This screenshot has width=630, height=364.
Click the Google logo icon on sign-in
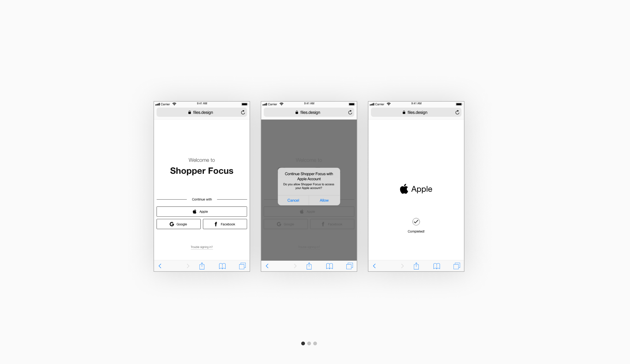click(x=172, y=224)
